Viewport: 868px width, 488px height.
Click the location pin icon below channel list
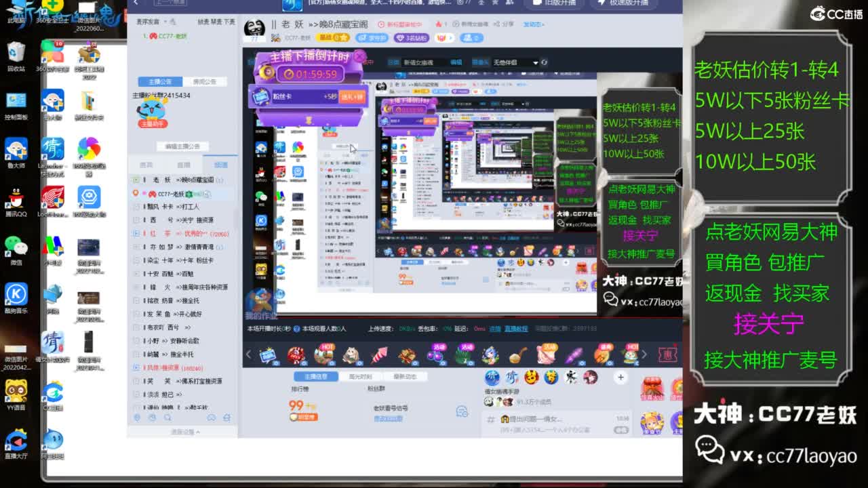click(x=136, y=418)
